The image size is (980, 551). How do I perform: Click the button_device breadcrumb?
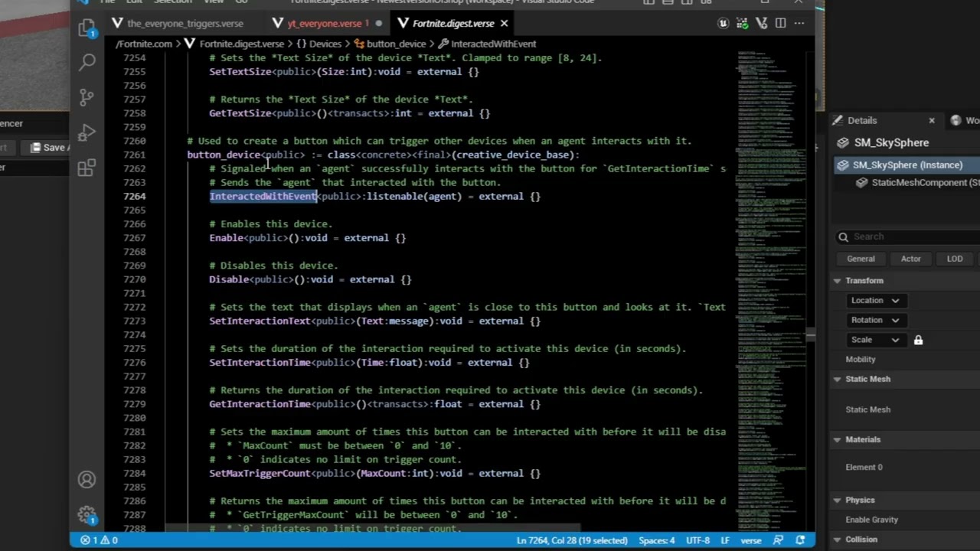390,44
